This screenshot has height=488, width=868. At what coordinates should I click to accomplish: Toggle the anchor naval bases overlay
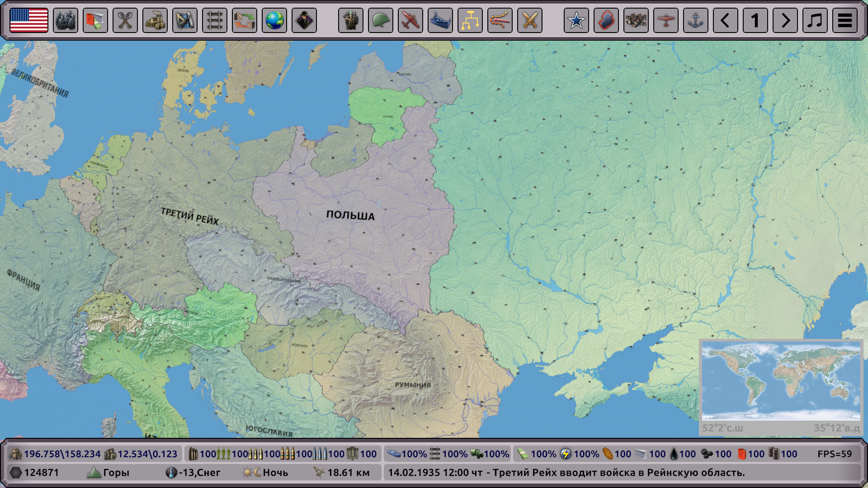pos(695,20)
